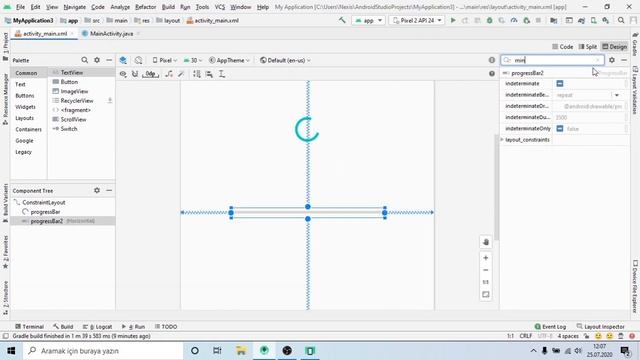Select the design surface layers icon
The image size is (640, 360).
click(123, 60)
